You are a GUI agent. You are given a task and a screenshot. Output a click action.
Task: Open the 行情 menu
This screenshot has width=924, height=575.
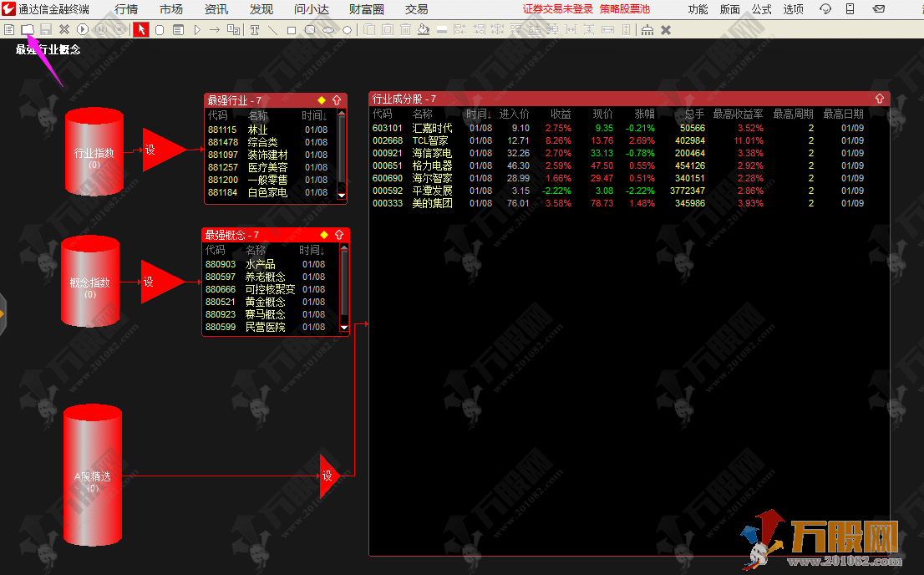coord(126,9)
